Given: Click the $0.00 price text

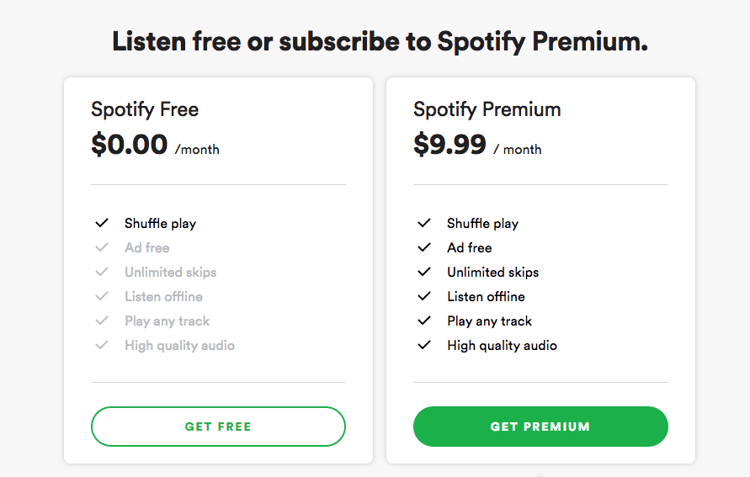Looking at the screenshot, I should pyautogui.click(x=130, y=145).
